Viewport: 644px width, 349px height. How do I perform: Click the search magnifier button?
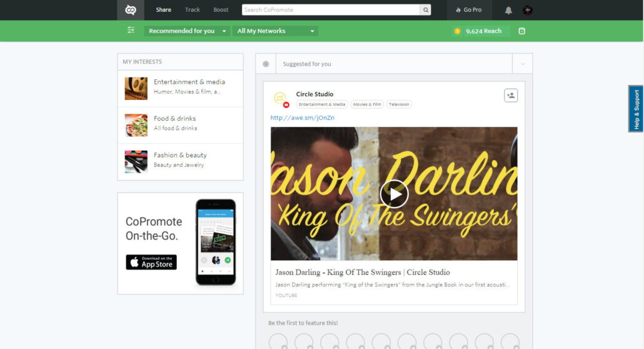[426, 10]
